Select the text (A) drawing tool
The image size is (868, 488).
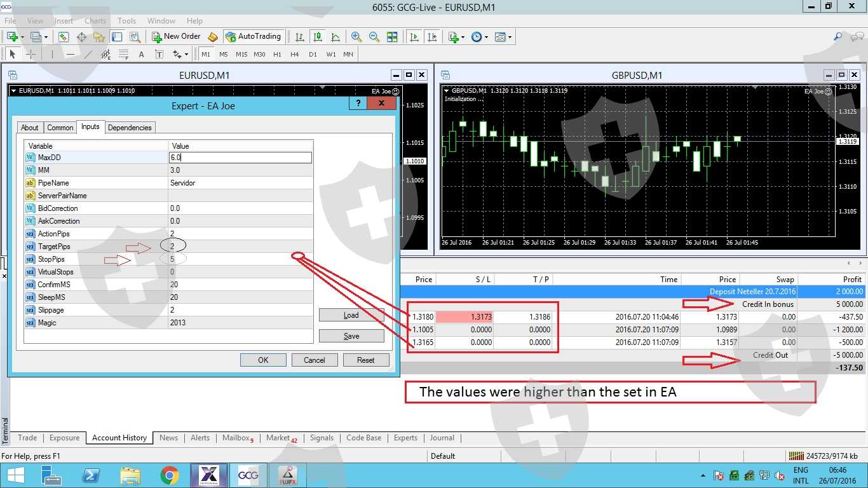coord(141,55)
